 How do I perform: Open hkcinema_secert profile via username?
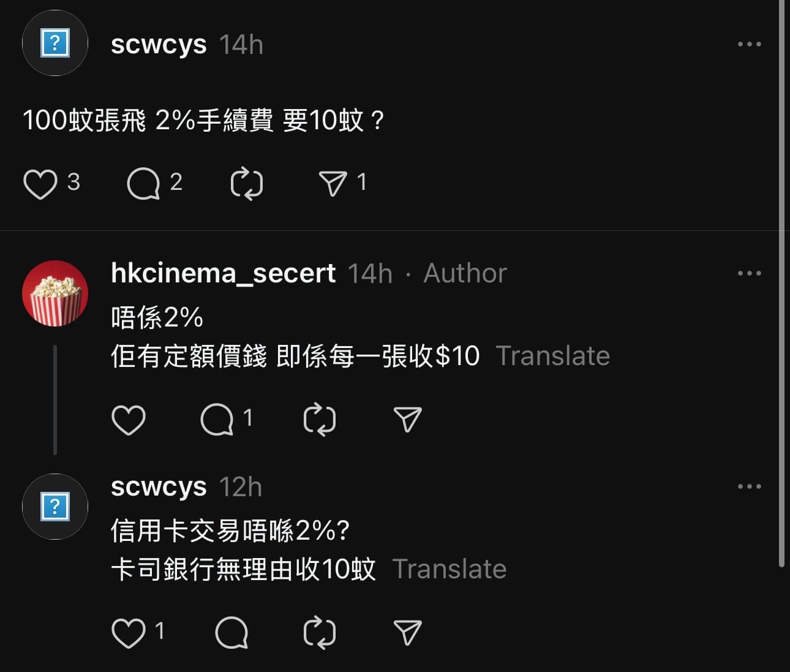(224, 273)
